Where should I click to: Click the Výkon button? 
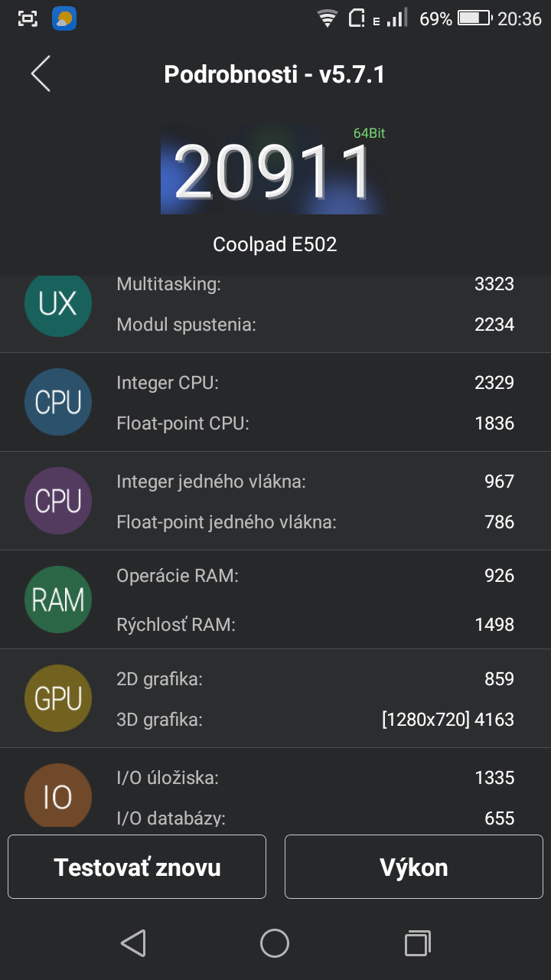pyautogui.click(x=414, y=867)
